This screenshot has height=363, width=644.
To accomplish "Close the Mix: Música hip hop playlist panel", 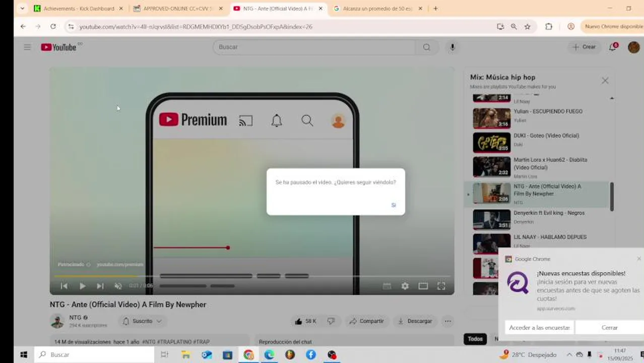I will pos(605,81).
